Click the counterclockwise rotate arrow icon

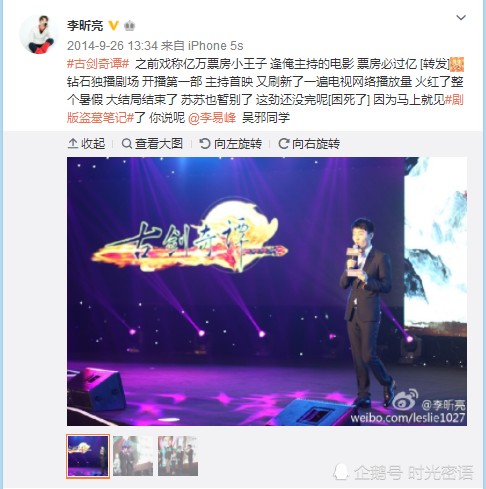(205, 144)
